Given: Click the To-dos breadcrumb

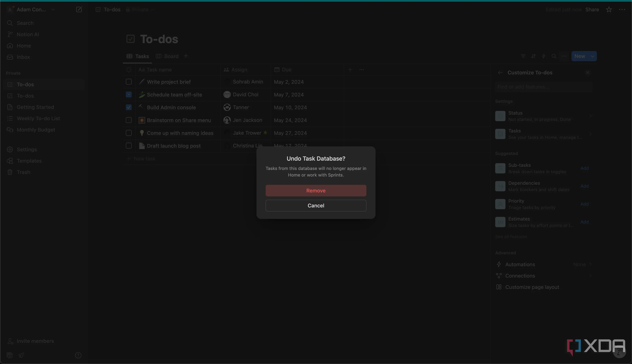Looking at the screenshot, I should click(x=108, y=10).
